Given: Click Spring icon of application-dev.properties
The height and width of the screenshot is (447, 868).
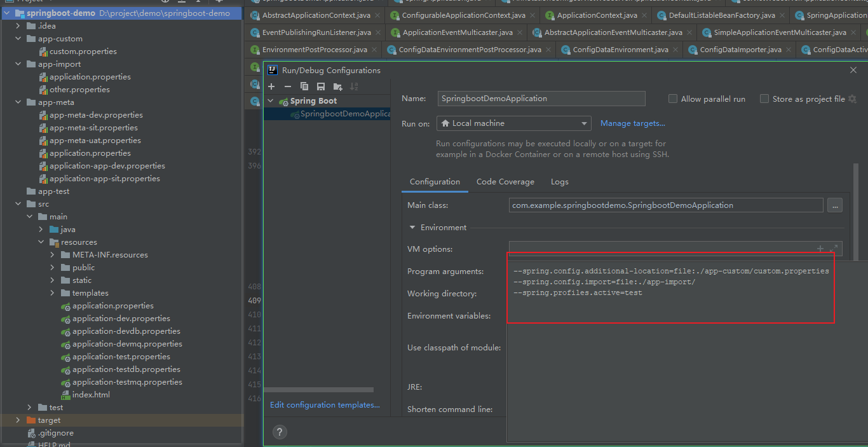Looking at the screenshot, I should pos(65,319).
